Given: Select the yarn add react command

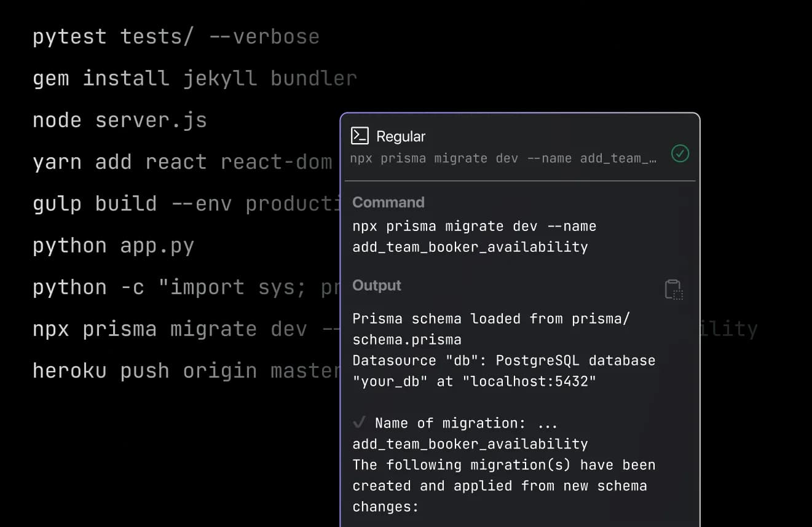Looking at the screenshot, I should tap(182, 162).
